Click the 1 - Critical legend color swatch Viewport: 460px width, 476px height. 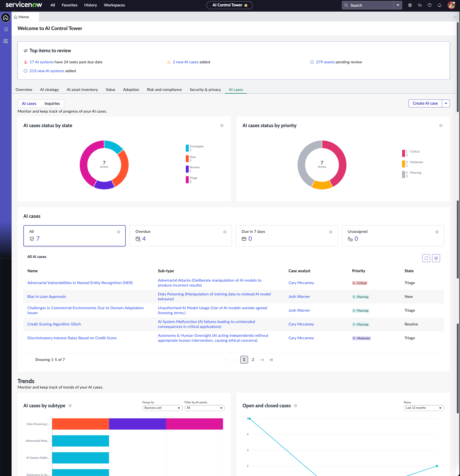click(x=403, y=153)
